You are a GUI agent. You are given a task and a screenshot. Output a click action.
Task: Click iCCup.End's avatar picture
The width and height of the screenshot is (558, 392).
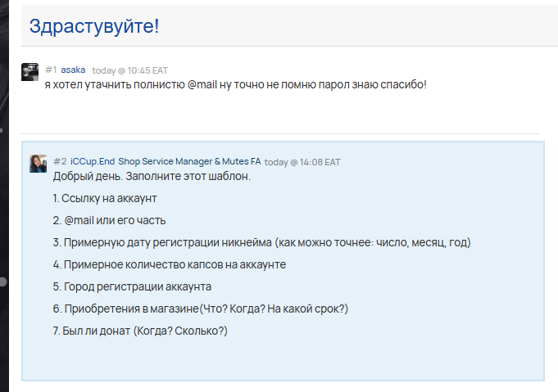click(x=38, y=163)
